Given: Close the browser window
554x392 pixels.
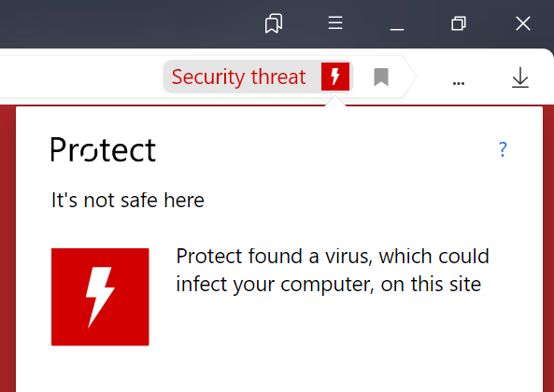Looking at the screenshot, I should pos(523,23).
